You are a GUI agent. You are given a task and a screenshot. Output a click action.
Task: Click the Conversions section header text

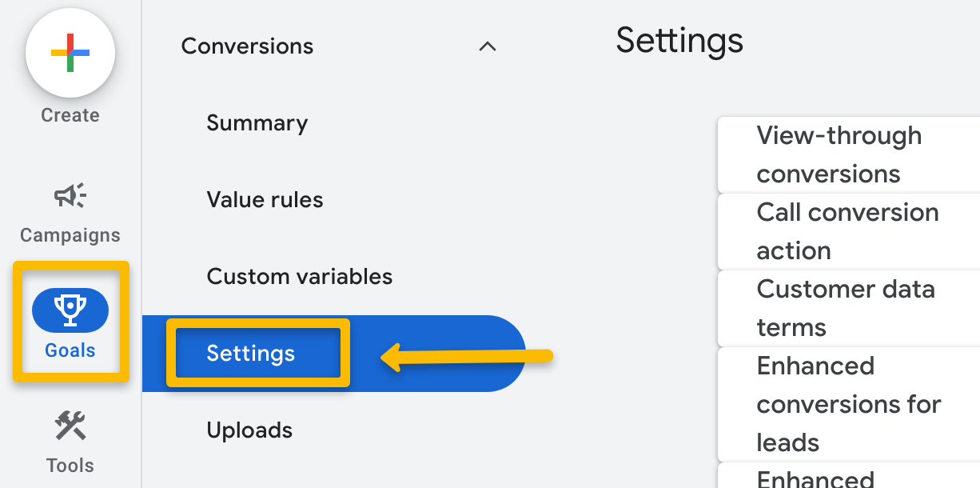click(x=247, y=46)
